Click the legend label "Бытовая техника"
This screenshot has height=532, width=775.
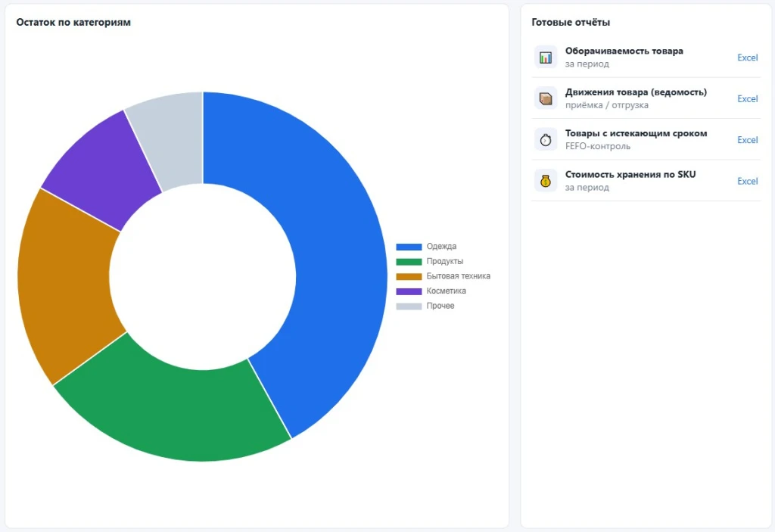(458, 276)
